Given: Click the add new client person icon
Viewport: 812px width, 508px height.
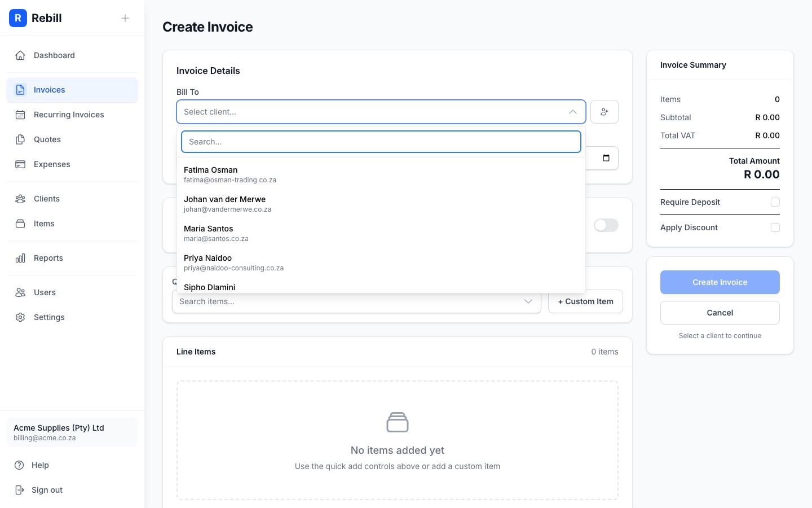Looking at the screenshot, I should (604, 112).
